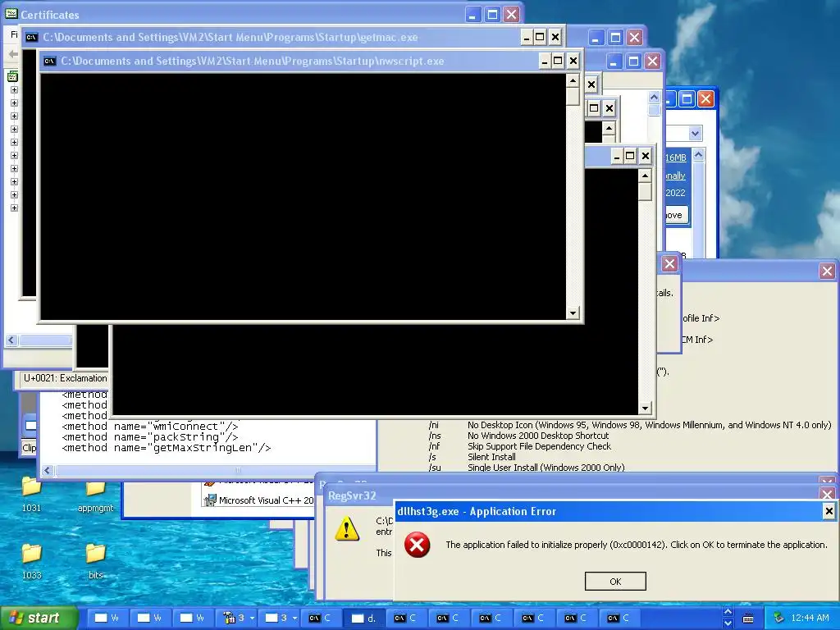Minimize the getmac.exe console window

(526, 38)
